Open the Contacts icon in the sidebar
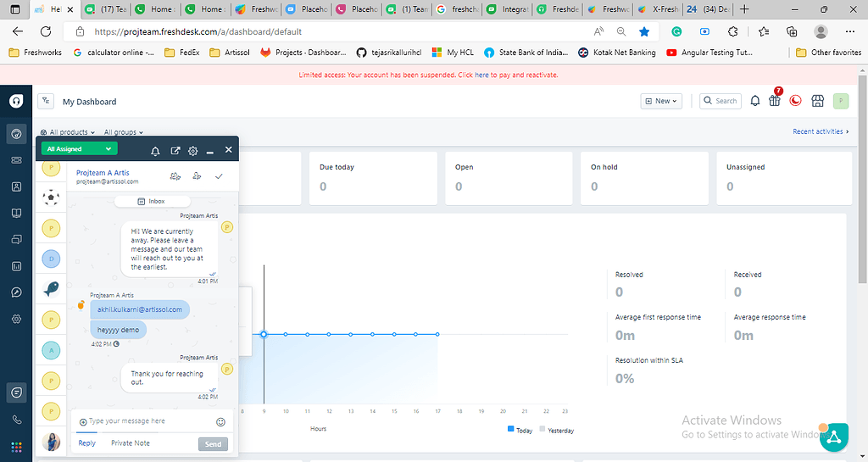 coord(16,186)
